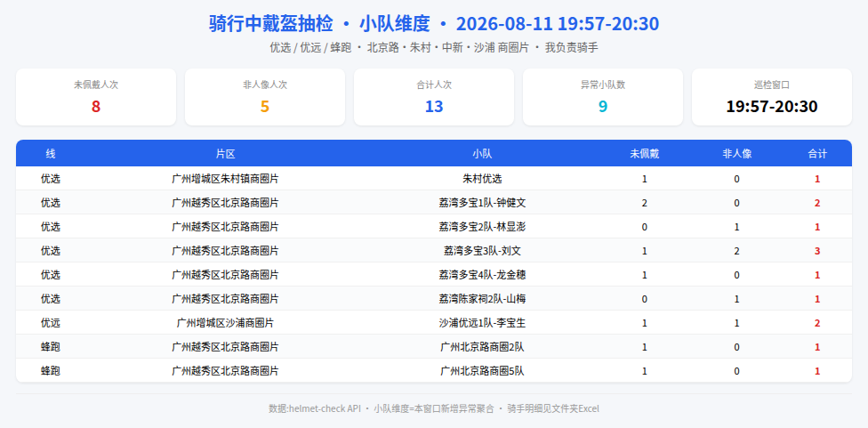The width and height of the screenshot is (868, 428).
Task: Click the subtitle listing 商圈片 areas
Action: (x=434, y=48)
